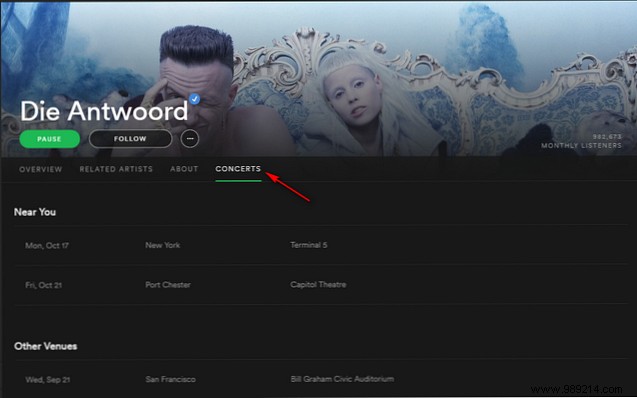This screenshot has width=637, height=398.
Task: Click the Near You section heading
Action: click(x=35, y=212)
